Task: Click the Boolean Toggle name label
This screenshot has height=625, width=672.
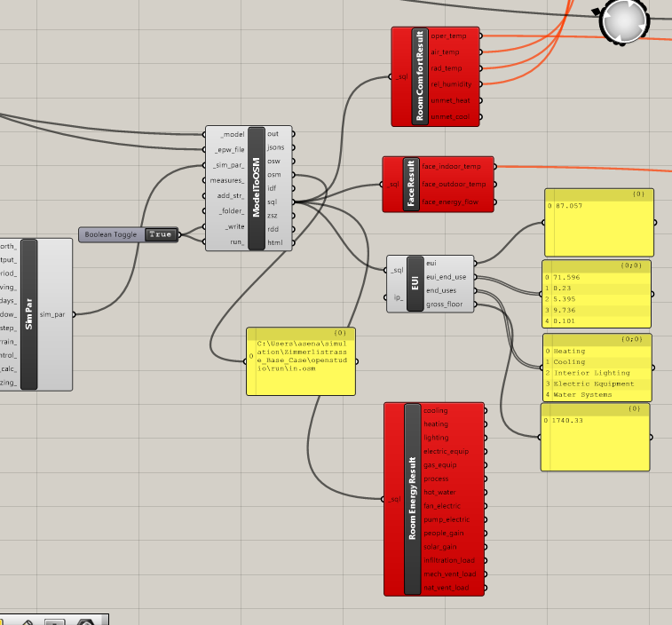Action: coord(112,234)
